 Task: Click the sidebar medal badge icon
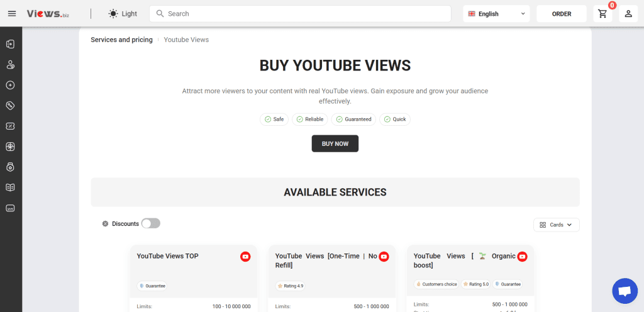(x=10, y=167)
